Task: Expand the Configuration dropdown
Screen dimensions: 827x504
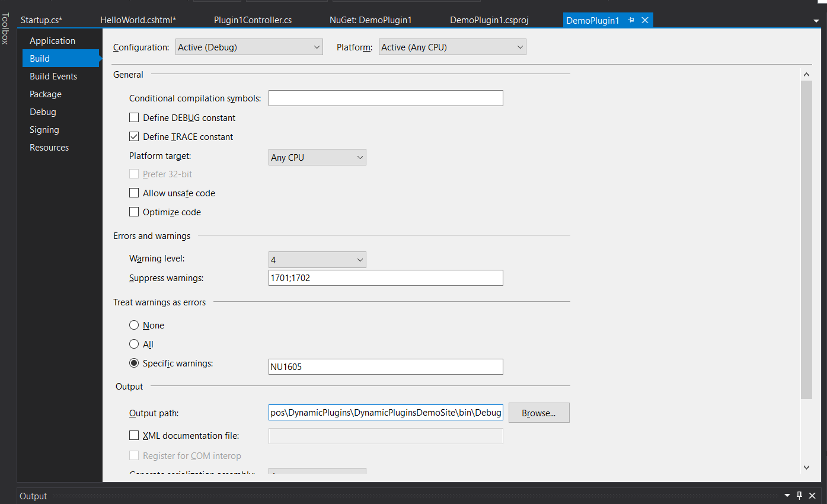Action: (249, 47)
